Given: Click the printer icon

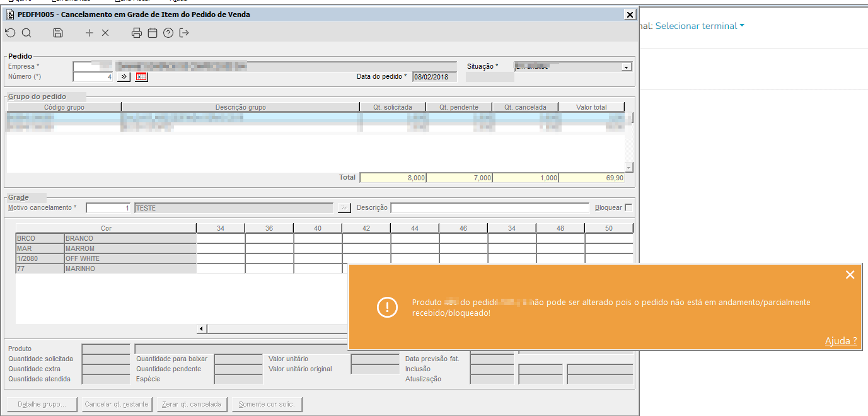Looking at the screenshot, I should point(137,33).
